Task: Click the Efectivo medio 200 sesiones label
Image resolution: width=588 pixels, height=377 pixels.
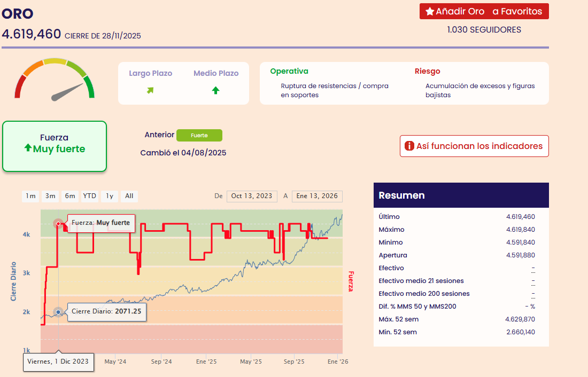Action: point(424,294)
